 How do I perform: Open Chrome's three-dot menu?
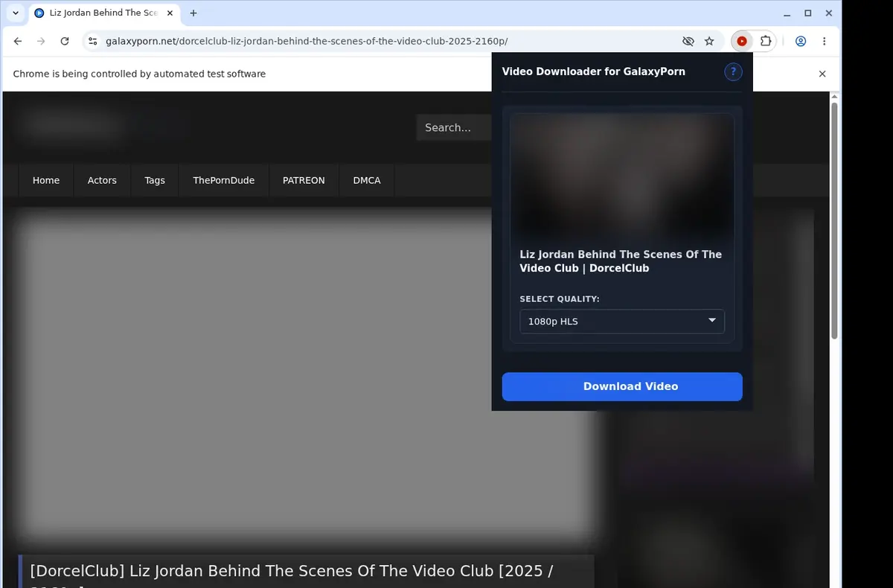coord(825,42)
